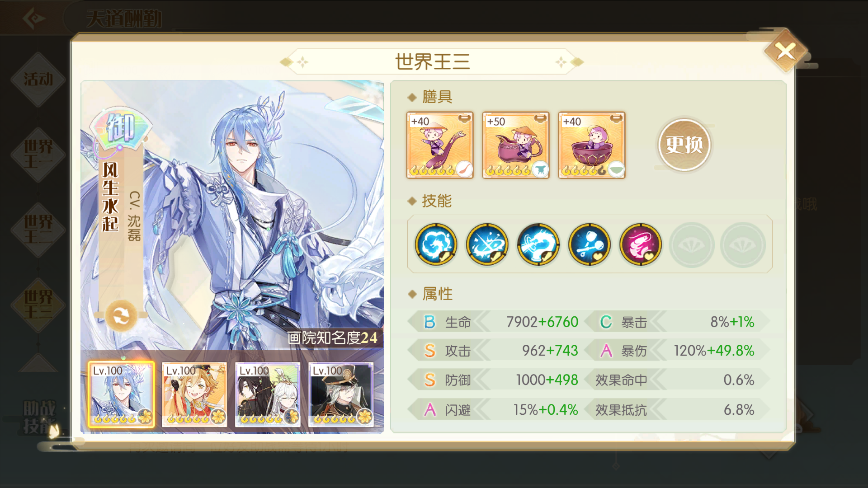
Task: Tap the water dragon skill icon
Action: coord(538,244)
